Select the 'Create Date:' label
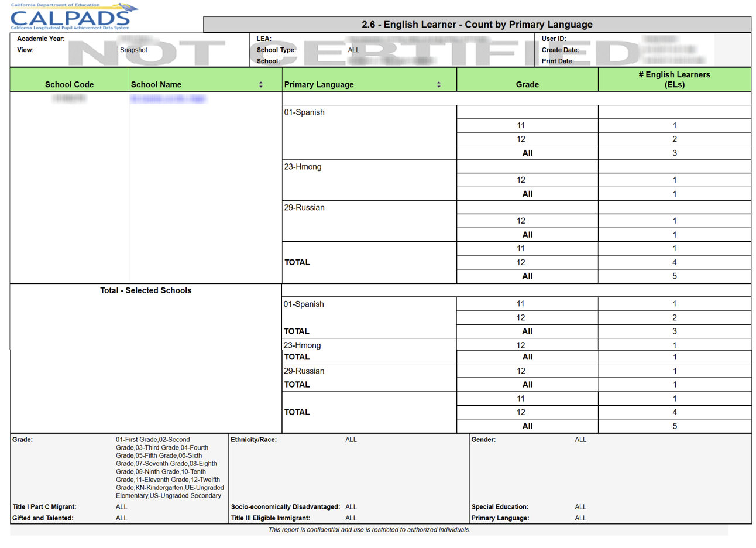756x548 pixels. click(x=561, y=50)
